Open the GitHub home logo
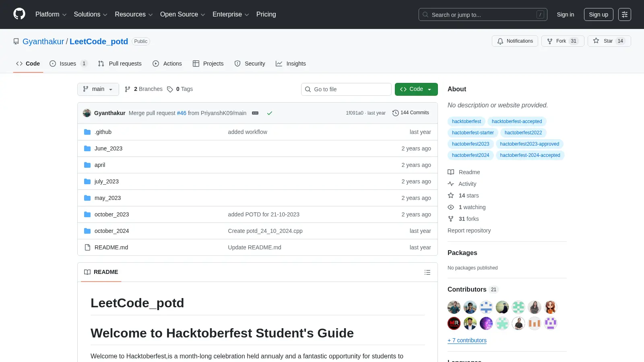644x362 pixels. pos(19,14)
